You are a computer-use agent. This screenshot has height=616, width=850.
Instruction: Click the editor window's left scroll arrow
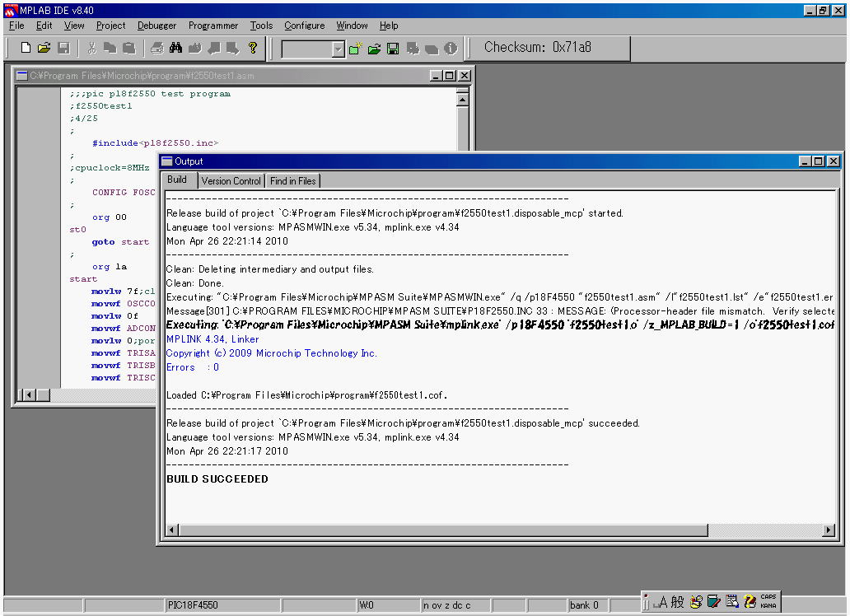pyautogui.click(x=30, y=394)
